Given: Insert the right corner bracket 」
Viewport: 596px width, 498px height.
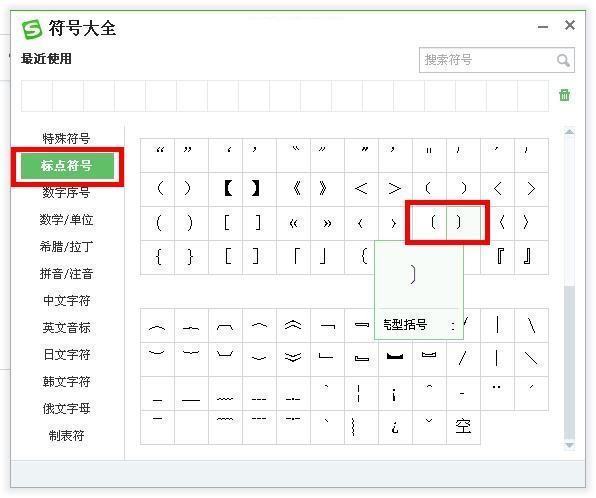Looking at the screenshot, I should click(327, 257).
